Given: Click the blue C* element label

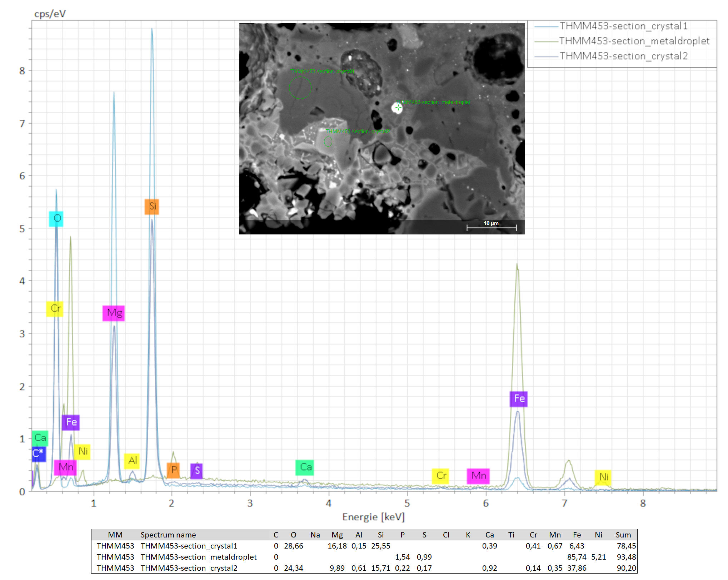Looking at the screenshot, I should tap(39, 453).
